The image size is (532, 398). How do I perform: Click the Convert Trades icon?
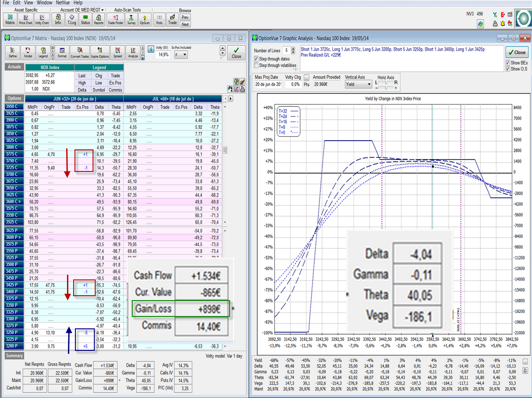[80, 52]
